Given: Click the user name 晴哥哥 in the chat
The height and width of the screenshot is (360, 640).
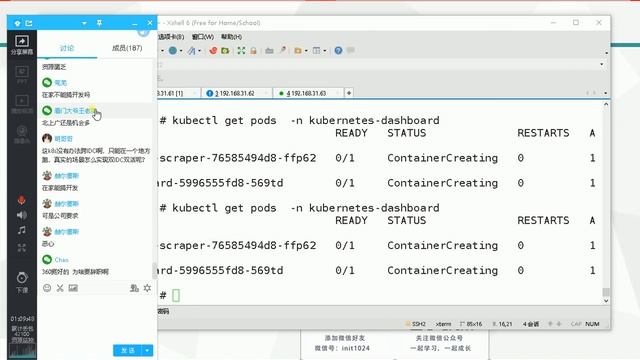Looking at the screenshot, I should (x=63, y=139).
